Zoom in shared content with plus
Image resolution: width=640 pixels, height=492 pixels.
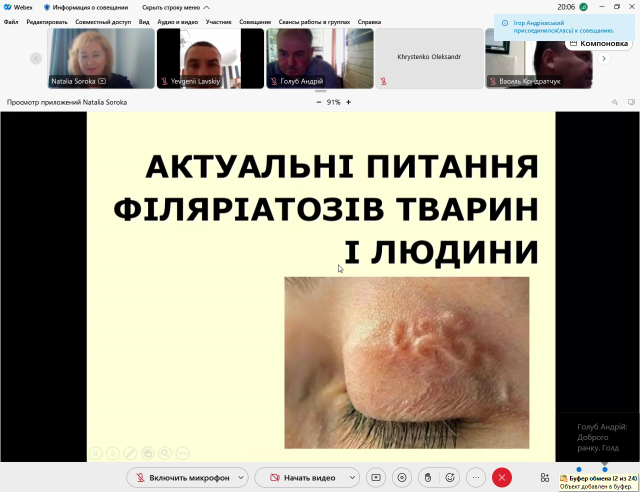tap(348, 102)
